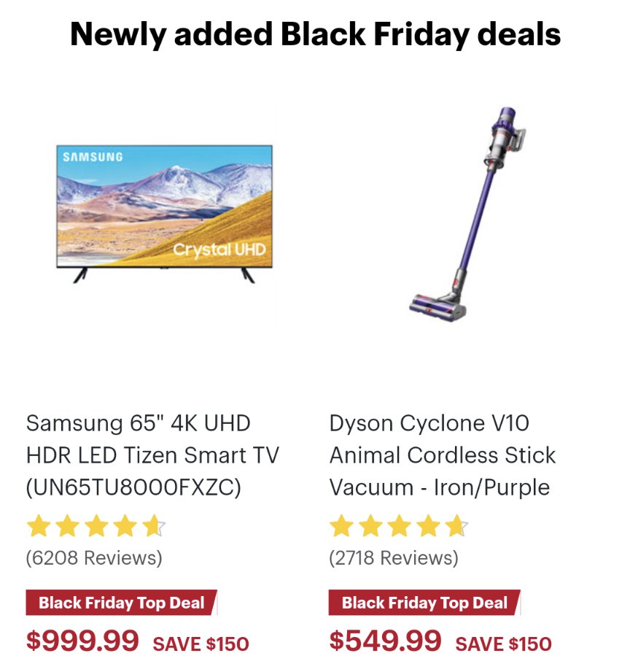
Task: Select the Samsung Black Friday Top Deal badge
Action: coord(122,603)
